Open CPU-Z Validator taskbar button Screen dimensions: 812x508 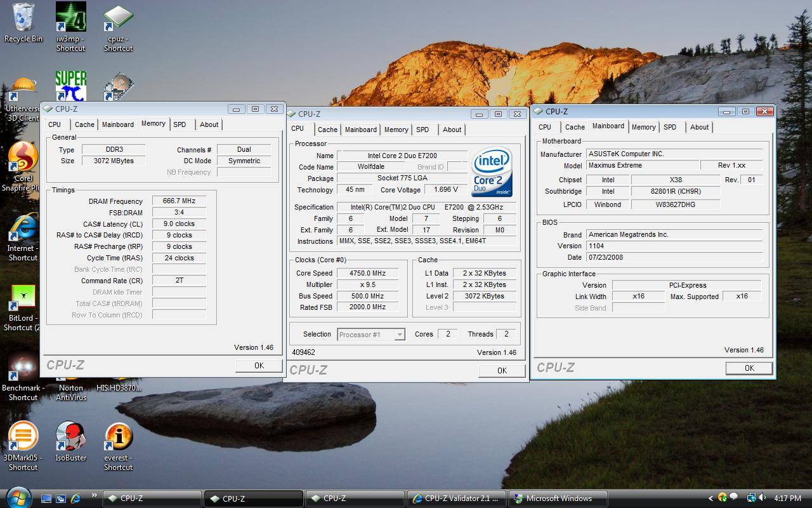(x=457, y=498)
